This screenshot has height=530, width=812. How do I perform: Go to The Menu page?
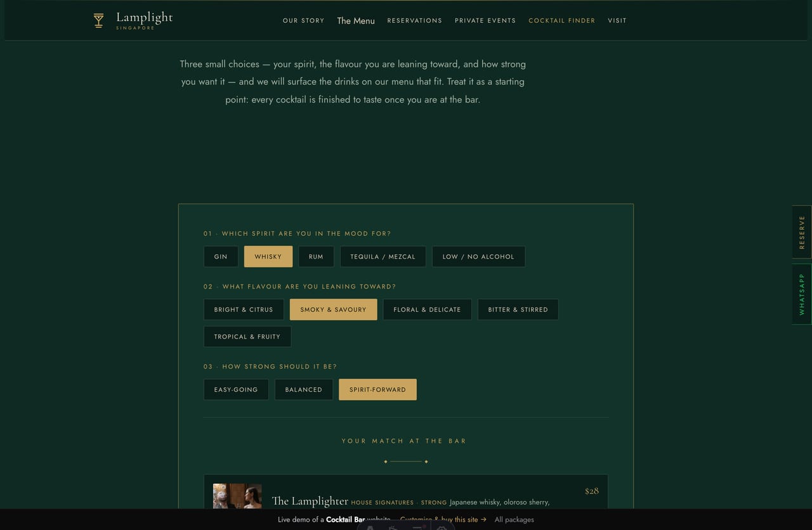[356, 21]
